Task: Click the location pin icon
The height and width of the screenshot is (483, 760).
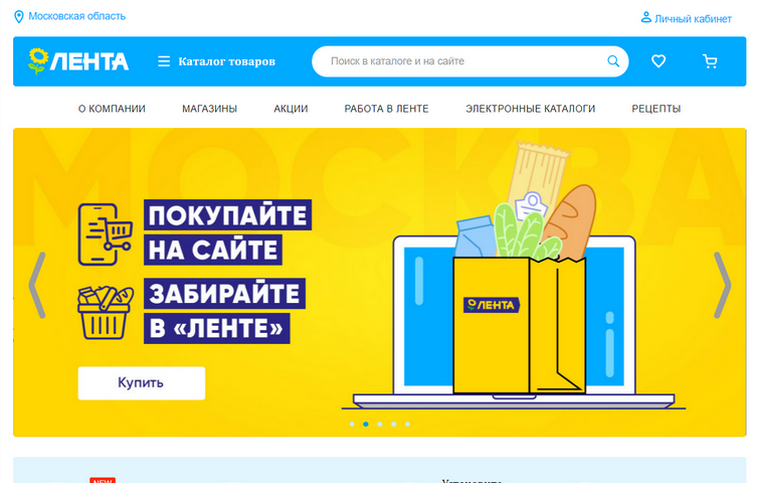Action: 18,17
